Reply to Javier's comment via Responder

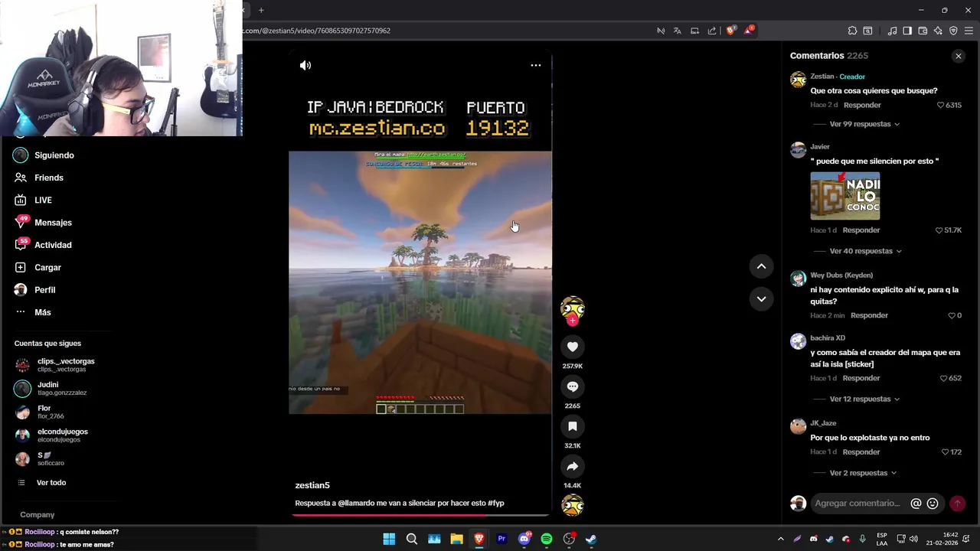pos(861,230)
